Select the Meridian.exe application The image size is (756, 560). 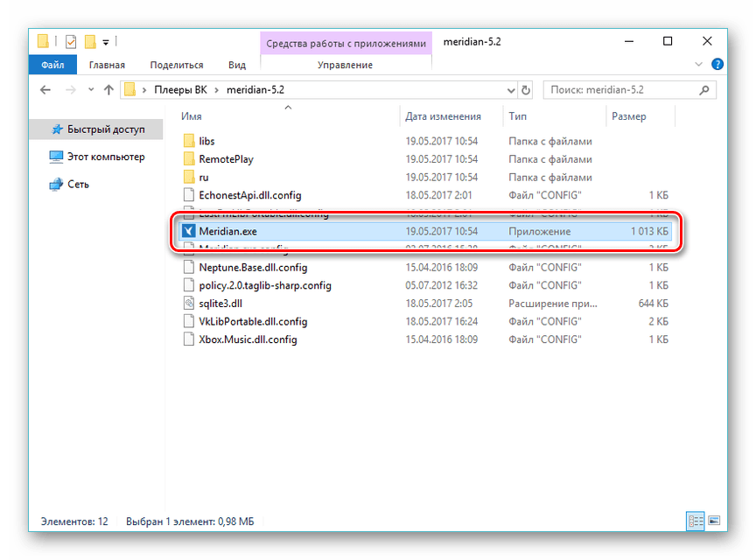click(x=427, y=232)
